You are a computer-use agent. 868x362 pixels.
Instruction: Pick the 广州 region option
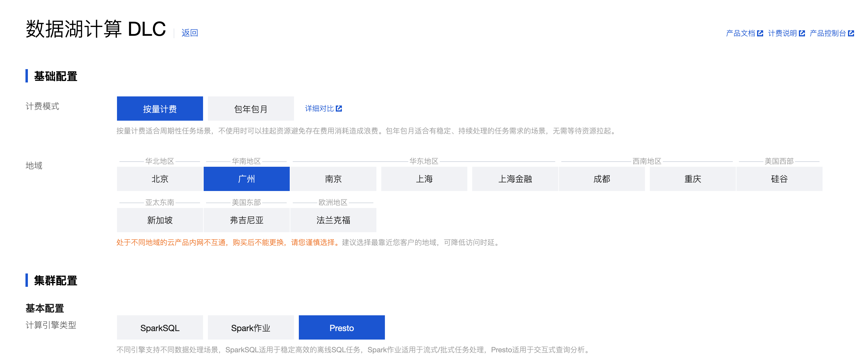[x=246, y=179]
